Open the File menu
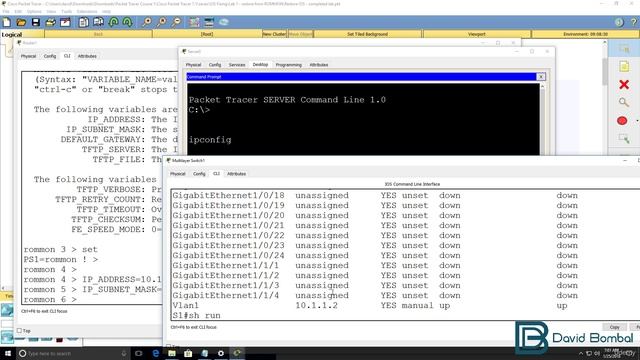 point(7,11)
